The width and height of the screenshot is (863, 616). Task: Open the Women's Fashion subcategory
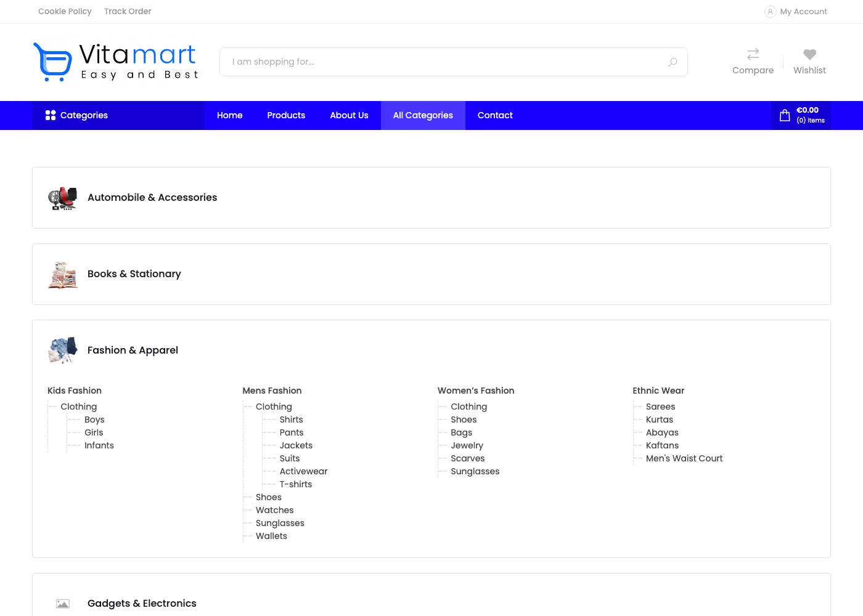(x=476, y=391)
